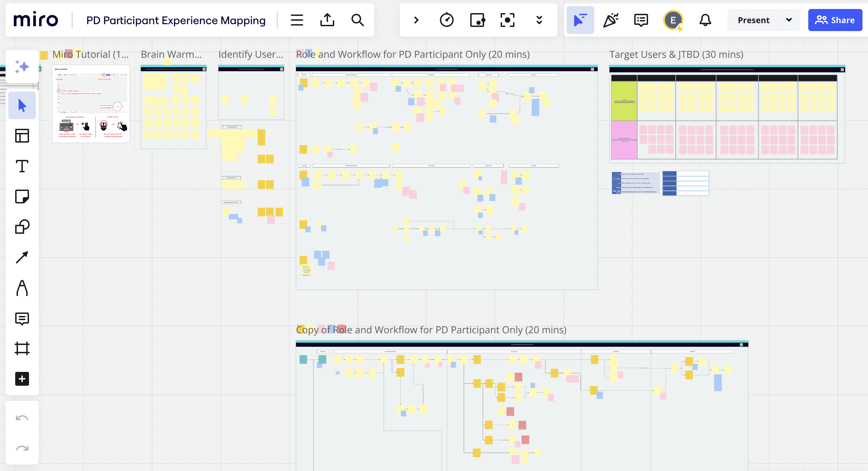Toggle the reactions party popper button
Viewport: 868px width, 471px height.
coord(610,20)
